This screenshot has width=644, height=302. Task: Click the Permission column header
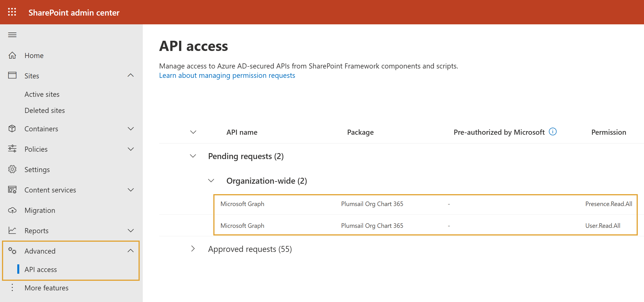coord(609,132)
